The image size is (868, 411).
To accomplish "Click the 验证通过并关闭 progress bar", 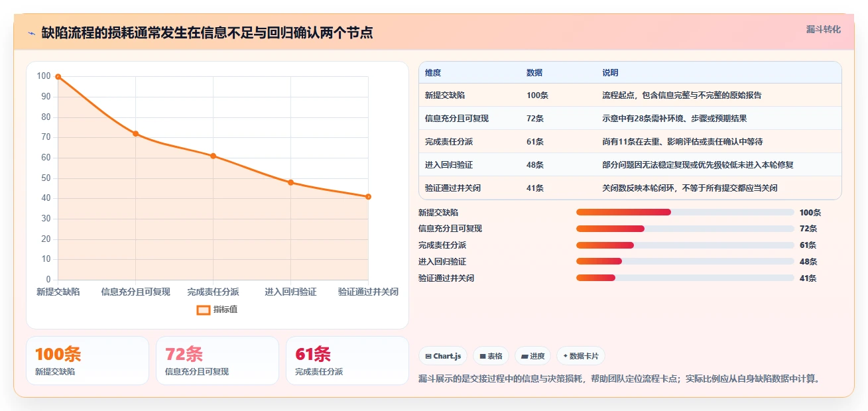I will 685,278.
